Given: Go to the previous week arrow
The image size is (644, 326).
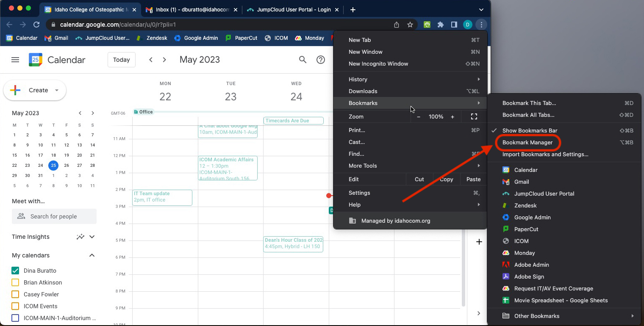Looking at the screenshot, I should coord(151,60).
